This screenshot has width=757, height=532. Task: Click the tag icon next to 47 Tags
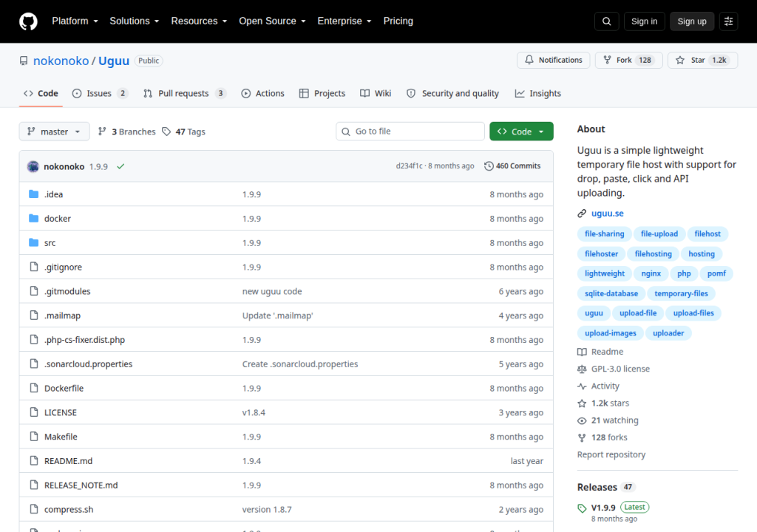(166, 132)
